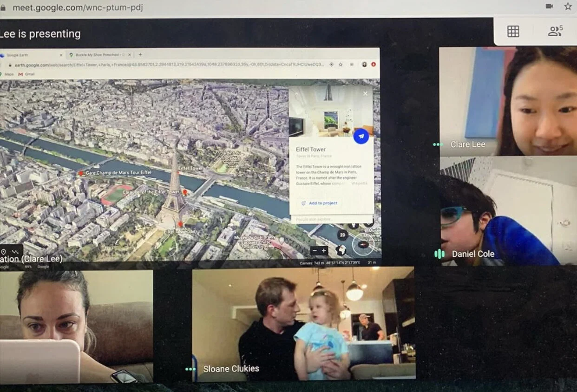Image resolution: width=577 pixels, height=392 pixels.
Task: Close the Eiffel Tower info card
Action: [x=365, y=93]
